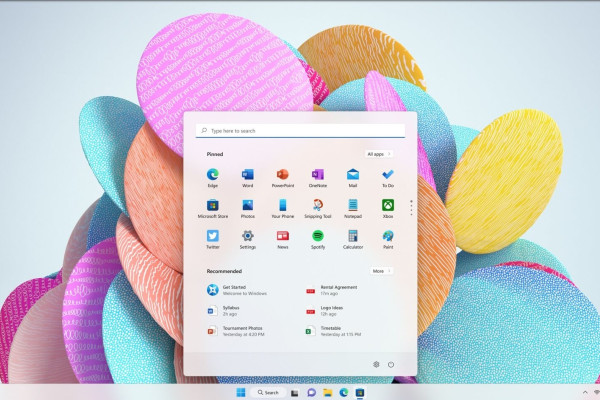
Task: Open the Syllabus document
Action: click(223, 310)
